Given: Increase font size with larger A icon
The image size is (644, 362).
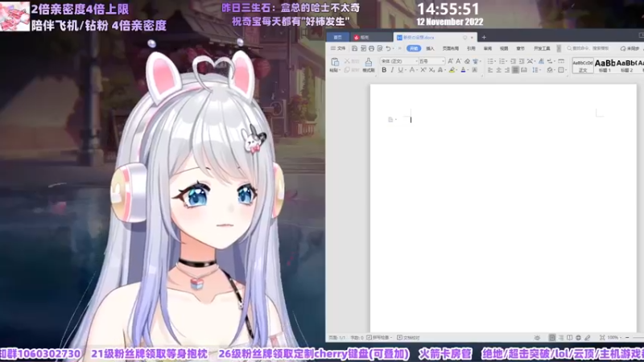Looking at the screenshot, I should pos(450,61).
